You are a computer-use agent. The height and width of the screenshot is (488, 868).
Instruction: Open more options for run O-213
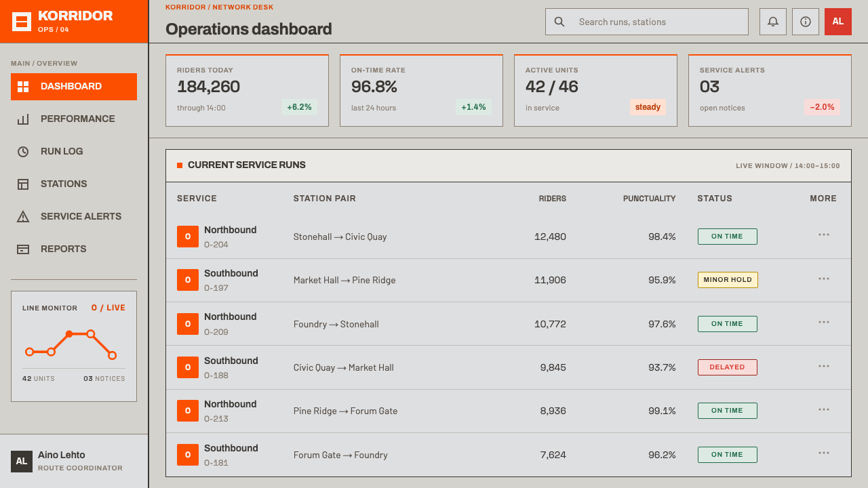coord(824,409)
